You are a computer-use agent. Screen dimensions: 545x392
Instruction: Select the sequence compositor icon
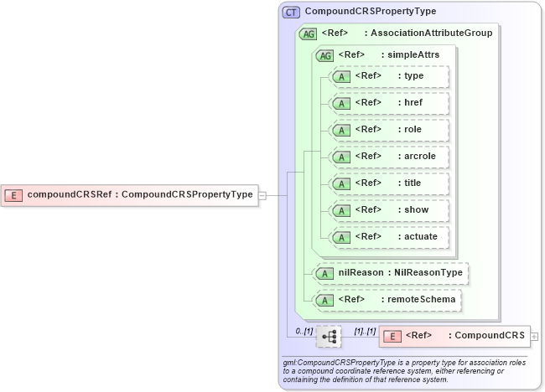click(x=329, y=337)
